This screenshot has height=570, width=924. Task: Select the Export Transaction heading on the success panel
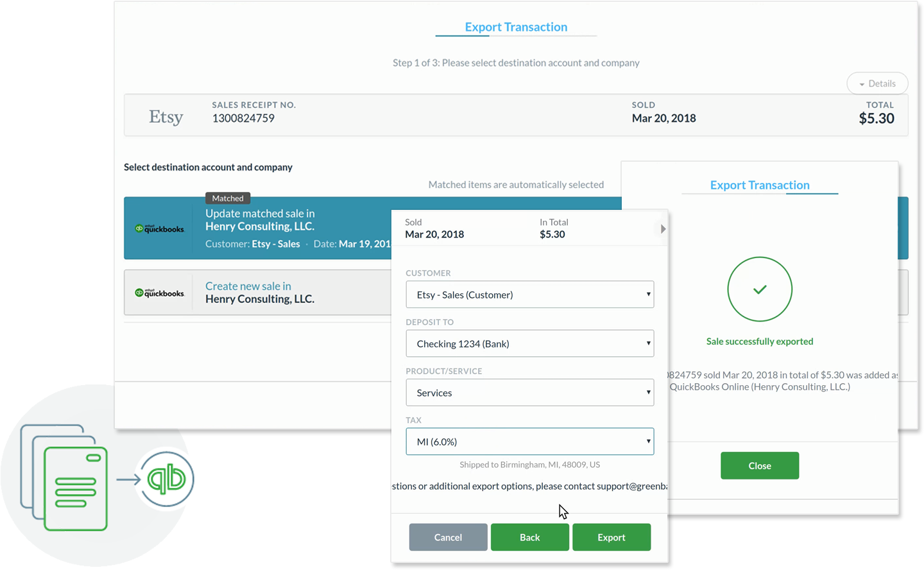760,185
